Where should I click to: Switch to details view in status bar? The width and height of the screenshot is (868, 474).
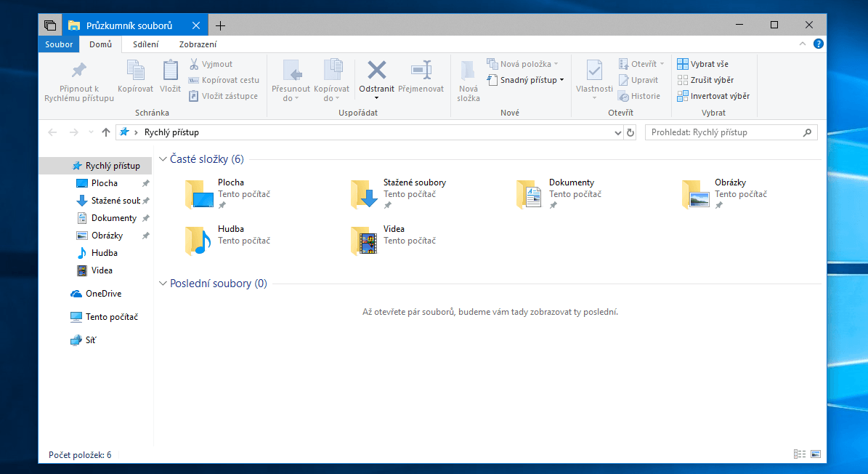800,454
